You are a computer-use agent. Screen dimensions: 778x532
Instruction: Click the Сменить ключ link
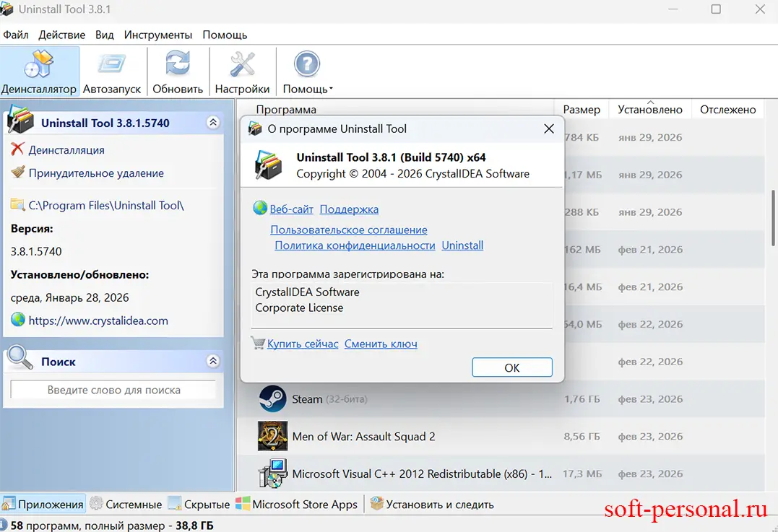tap(381, 344)
